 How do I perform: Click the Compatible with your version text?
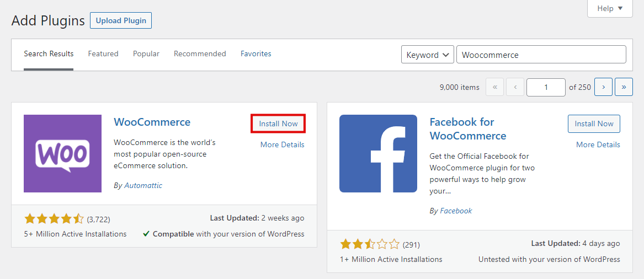[x=224, y=234]
